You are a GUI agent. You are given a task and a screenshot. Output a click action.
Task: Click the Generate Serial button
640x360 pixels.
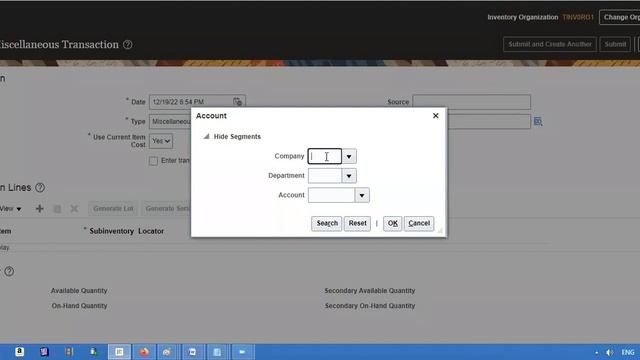coord(167,209)
